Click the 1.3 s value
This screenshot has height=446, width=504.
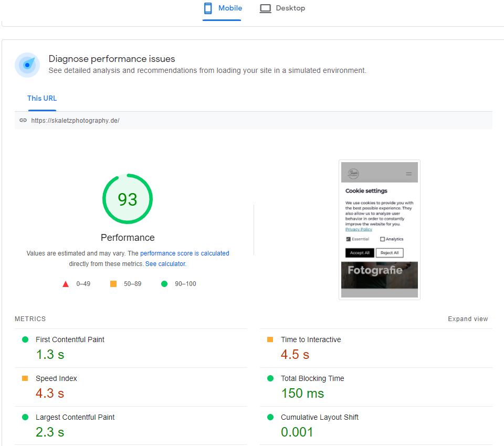tap(50, 354)
